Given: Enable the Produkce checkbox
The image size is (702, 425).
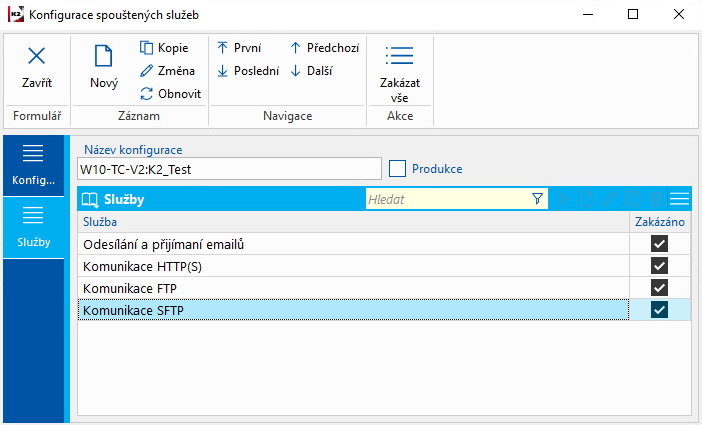Looking at the screenshot, I should pyautogui.click(x=398, y=169).
